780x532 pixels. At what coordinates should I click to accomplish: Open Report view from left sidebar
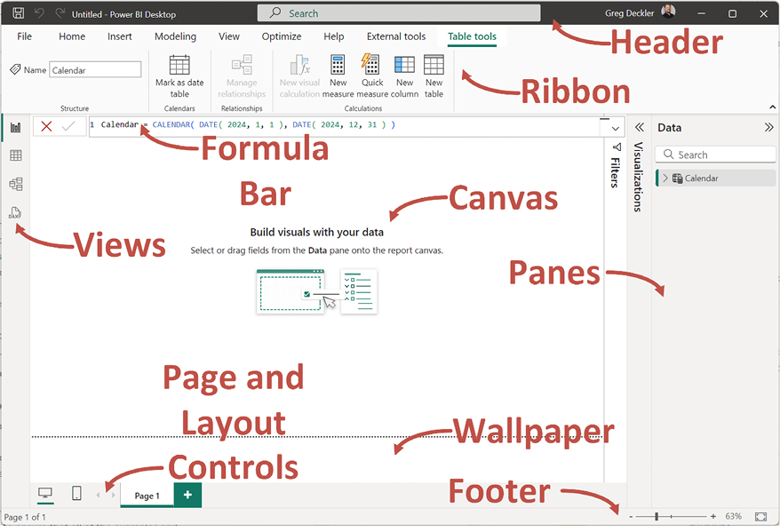pos(15,127)
